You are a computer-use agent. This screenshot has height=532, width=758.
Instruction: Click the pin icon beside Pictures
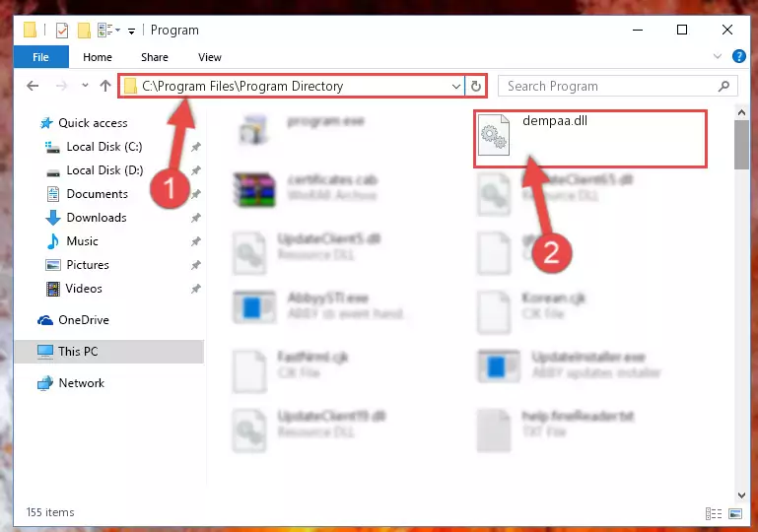(196, 265)
